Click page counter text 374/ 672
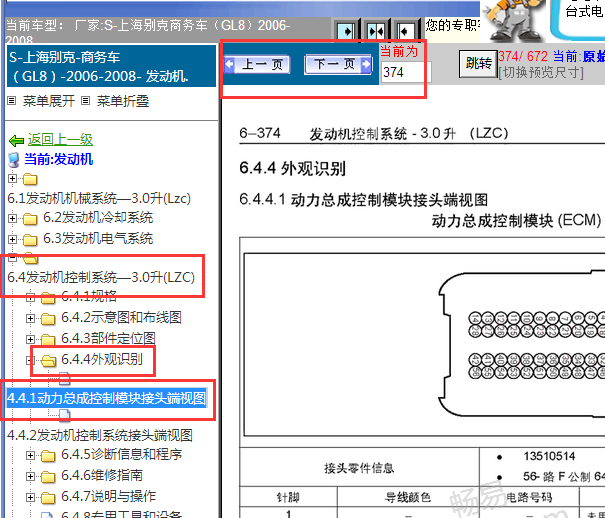The width and height of the screenshot is (605, 518). (522, 56)
